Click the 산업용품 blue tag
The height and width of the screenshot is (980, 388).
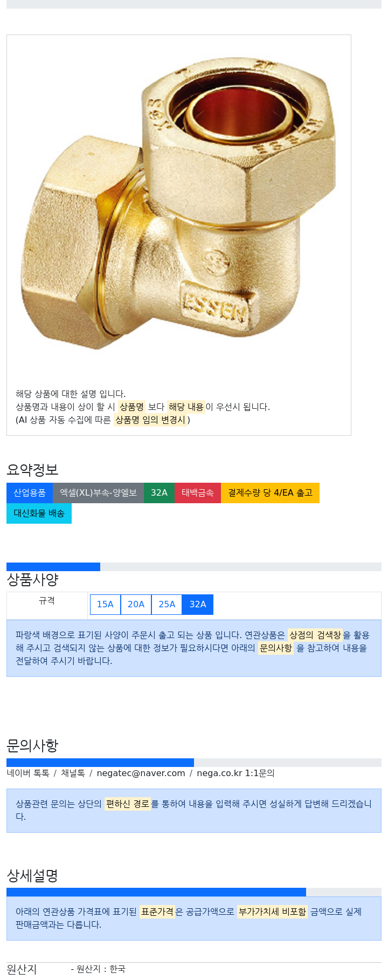30,493
